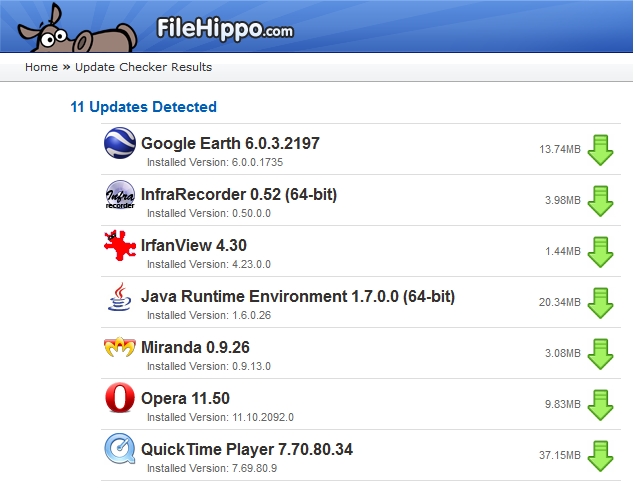
Task: Click the 11 Updates Detected heading
Action: coord(143,107)
